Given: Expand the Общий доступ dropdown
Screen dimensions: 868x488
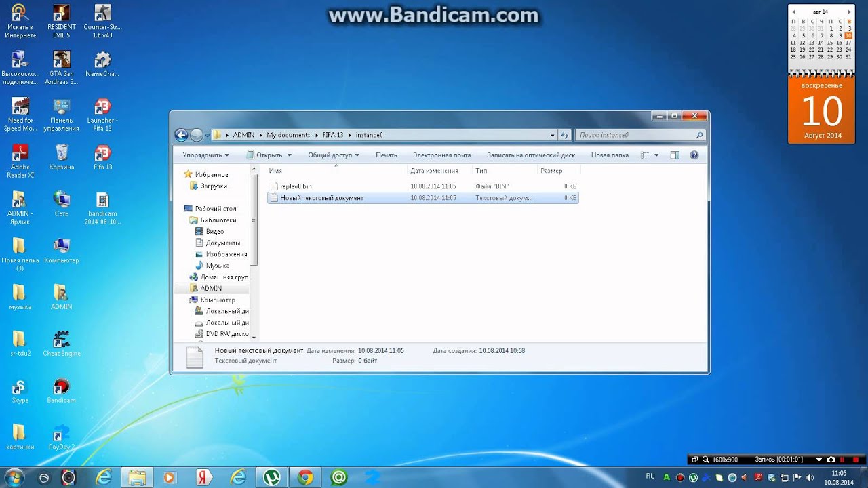Looking at the screenshot, I should click(x=334, y=155).
